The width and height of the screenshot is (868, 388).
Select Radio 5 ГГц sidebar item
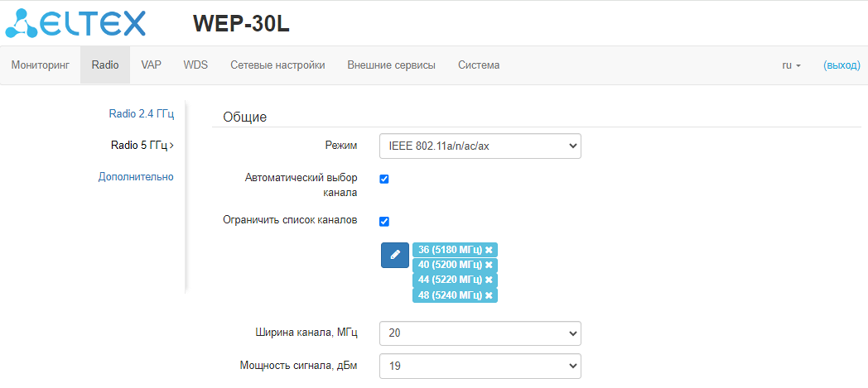tap(142, 146)
